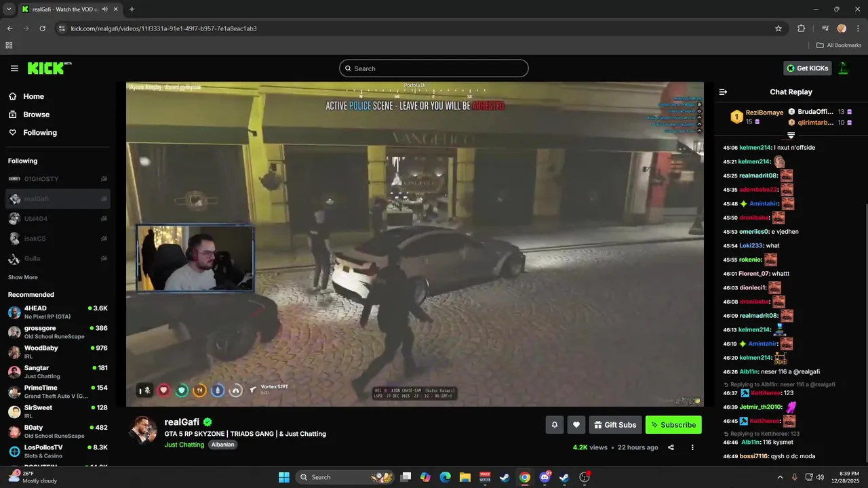Open Following in sidebar
Screen dimensions: 868x488
[33, 133]
